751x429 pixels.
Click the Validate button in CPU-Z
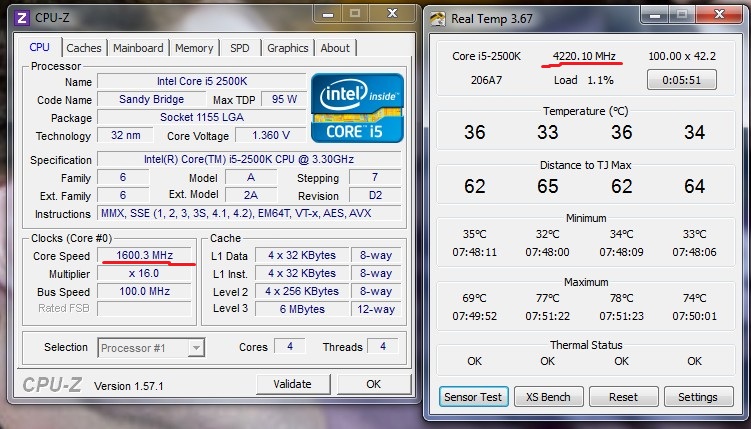(293, 384)
